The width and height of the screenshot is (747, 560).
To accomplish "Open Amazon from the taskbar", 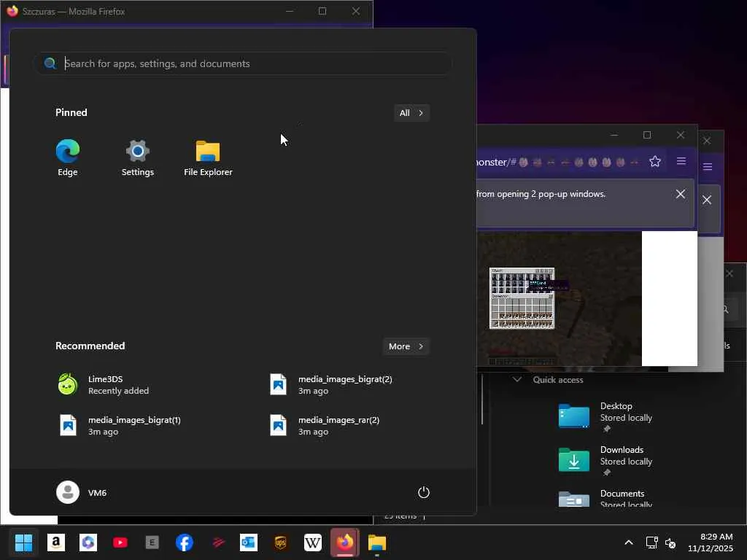I will 55,542.
